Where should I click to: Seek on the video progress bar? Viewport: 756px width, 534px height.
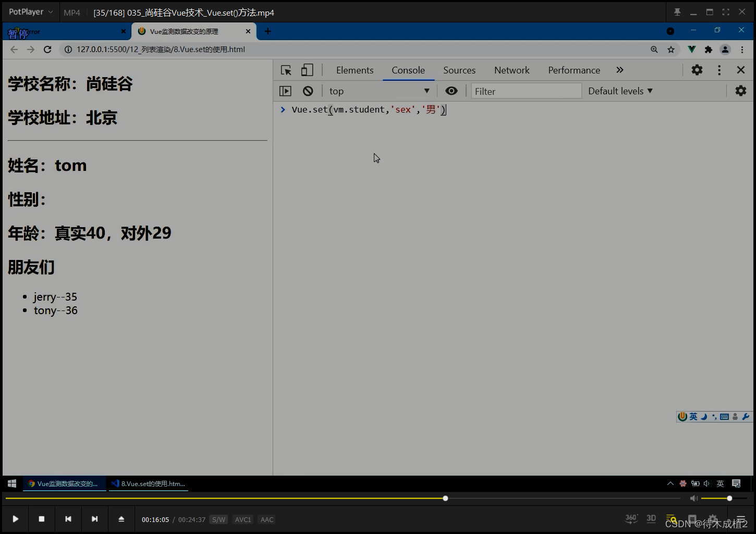click(343, 499)
